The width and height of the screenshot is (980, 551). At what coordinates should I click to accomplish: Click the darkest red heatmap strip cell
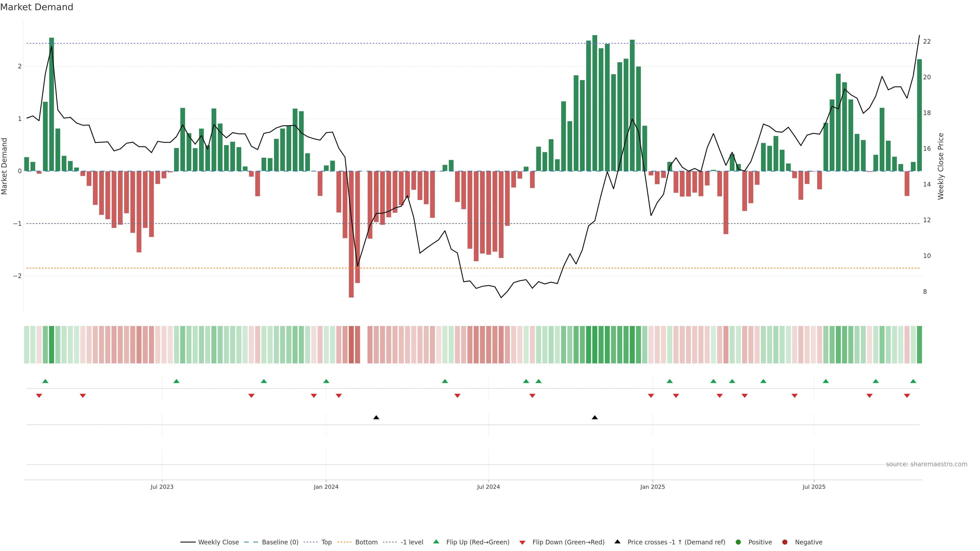click(351, 345)
